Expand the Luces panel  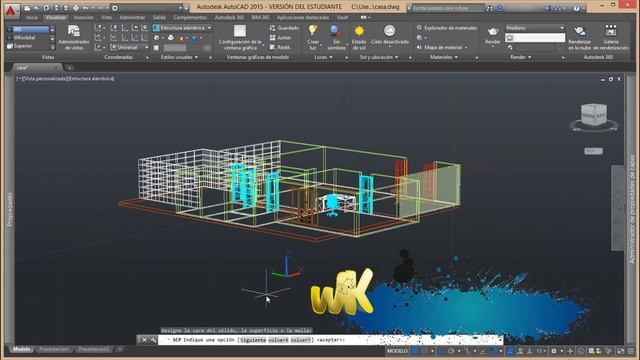(323, 57)
